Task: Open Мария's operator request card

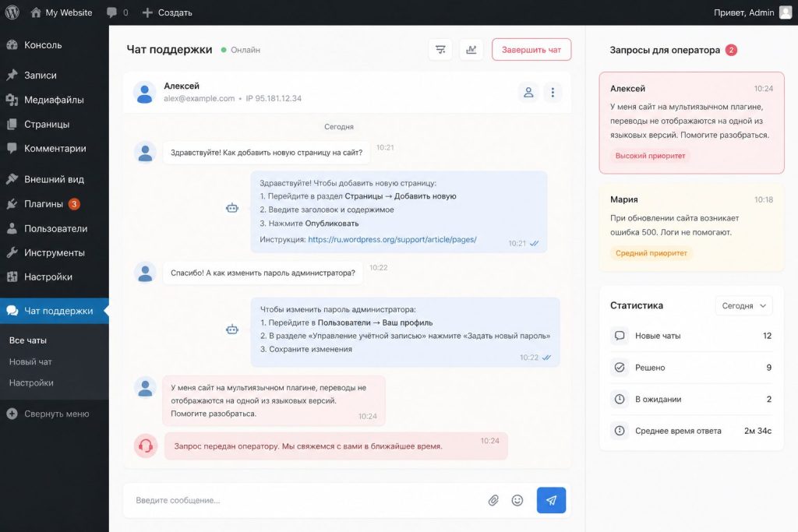Action: (692, 227)
